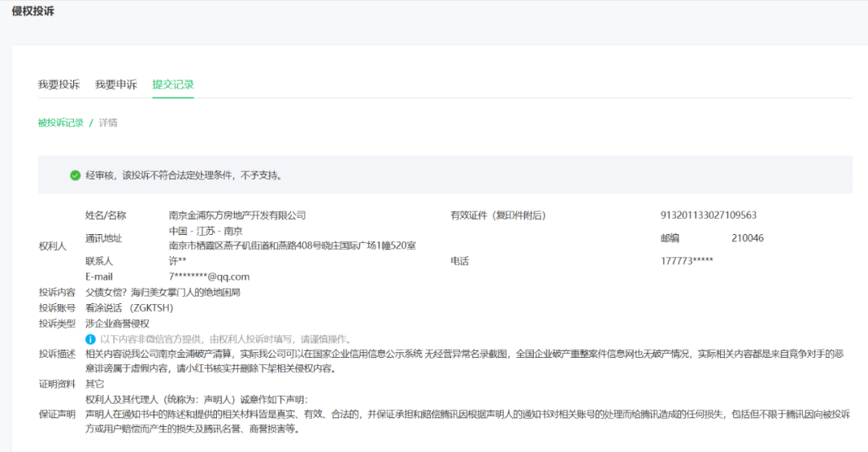Click the phone number 177773*****
Image resolution: width=868 pixels, height=452 pixels.
pyautogui.click(x=687, y=261)
